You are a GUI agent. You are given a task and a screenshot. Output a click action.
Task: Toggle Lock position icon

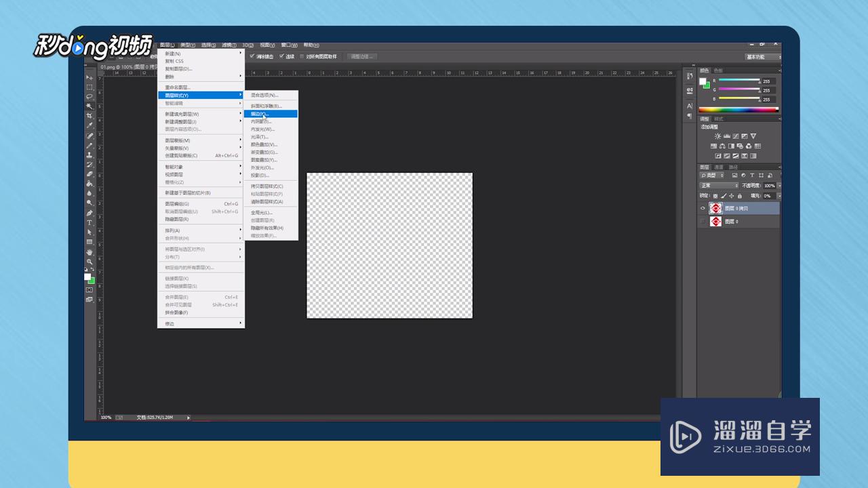tap(732, 196)
